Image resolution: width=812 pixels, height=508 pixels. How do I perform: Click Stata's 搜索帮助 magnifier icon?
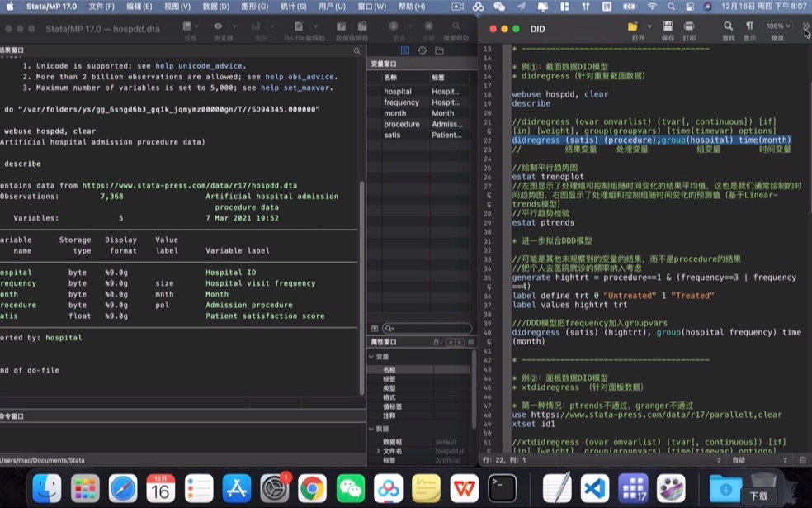(x=456, y=26)
